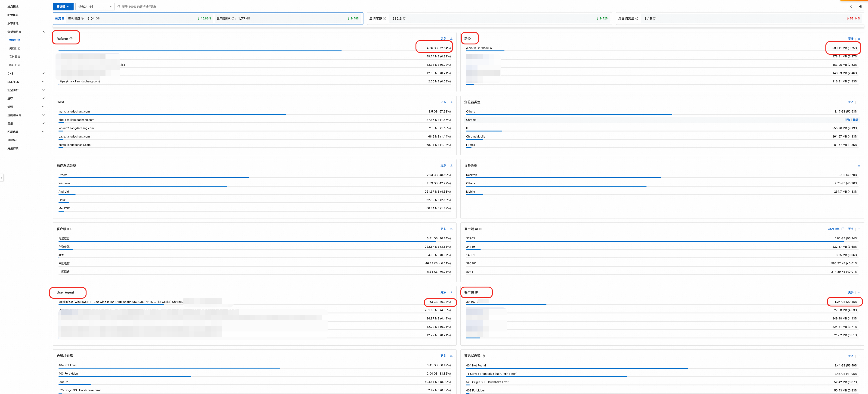
Task: Select the 总流量 metric card
Action: click(x=60, y=19)
